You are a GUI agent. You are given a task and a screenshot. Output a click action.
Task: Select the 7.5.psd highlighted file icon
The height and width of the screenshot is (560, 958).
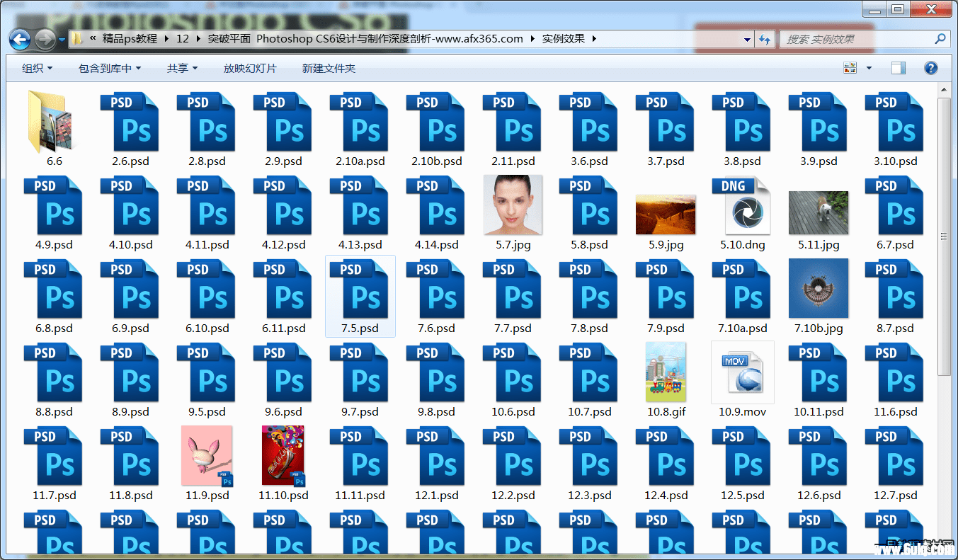point(358,289)
